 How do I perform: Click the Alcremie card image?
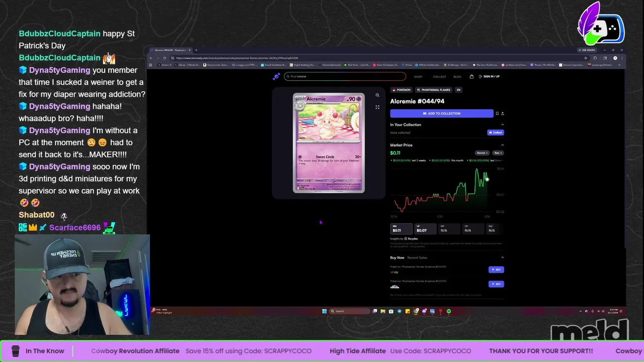[x=329, y=143]
